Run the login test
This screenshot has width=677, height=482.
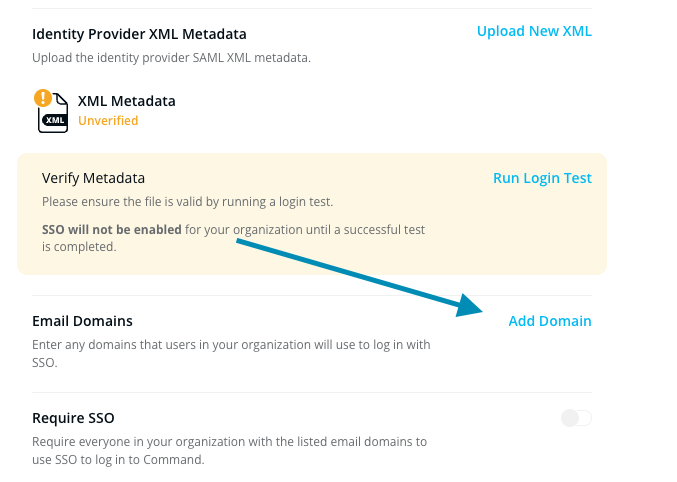point(542,178)
